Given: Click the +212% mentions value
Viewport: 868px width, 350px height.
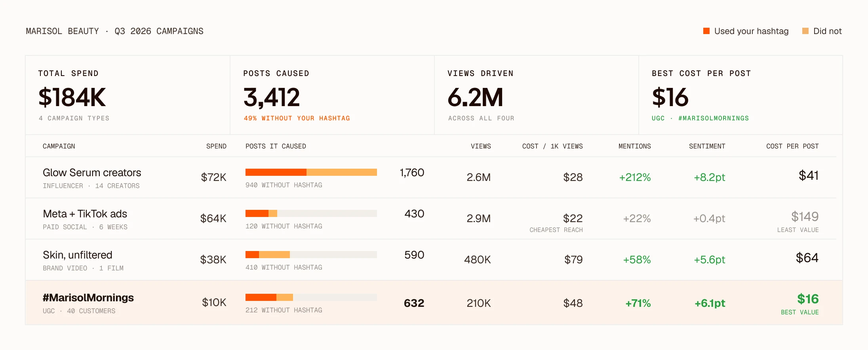Looking at the screenshot, I should click(635, 177).
